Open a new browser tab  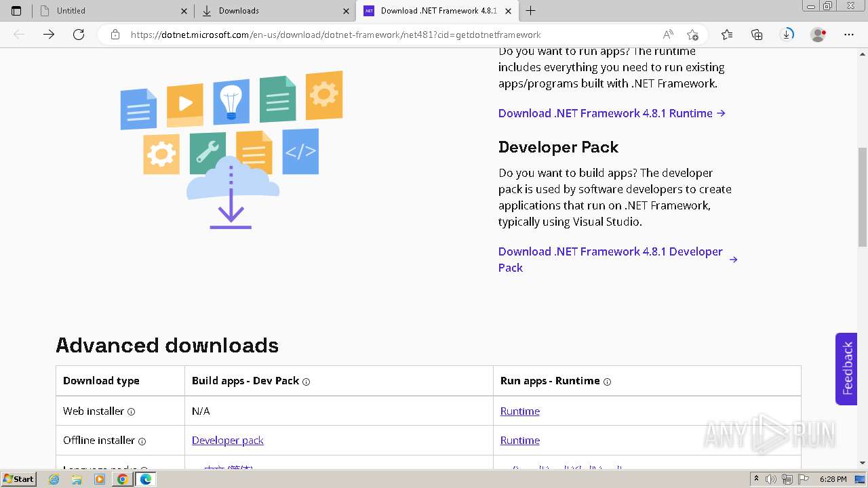[x=530, y=11]
